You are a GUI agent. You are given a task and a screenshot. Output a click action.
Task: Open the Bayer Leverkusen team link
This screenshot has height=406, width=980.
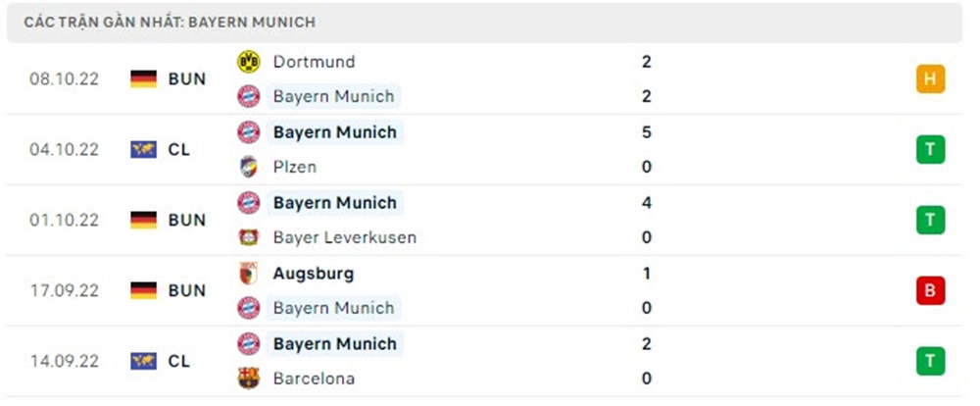click(344, 237)
